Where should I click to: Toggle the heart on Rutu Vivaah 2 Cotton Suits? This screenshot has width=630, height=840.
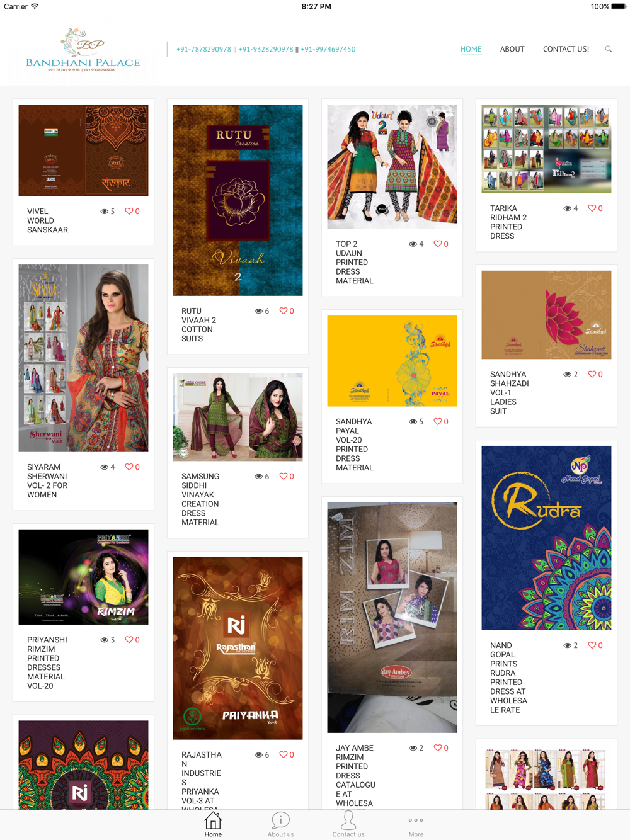pos(283,311)
